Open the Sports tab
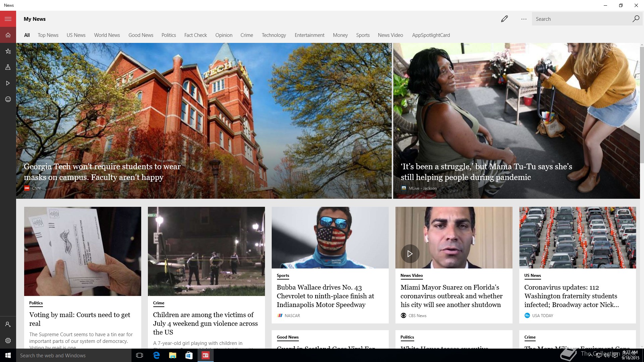Image resolution: width=644 pixels, height=362 pixels. click(363, 35)
